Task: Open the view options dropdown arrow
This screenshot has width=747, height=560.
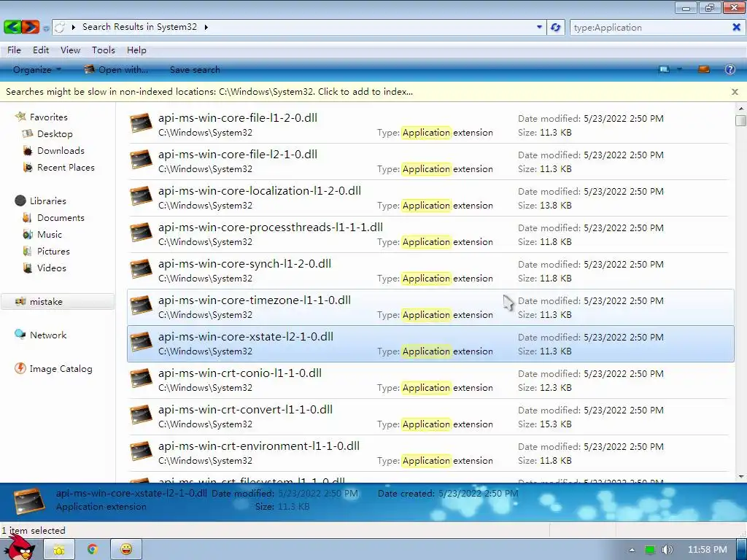Action: pyautogui.click(x=679, y=69)
